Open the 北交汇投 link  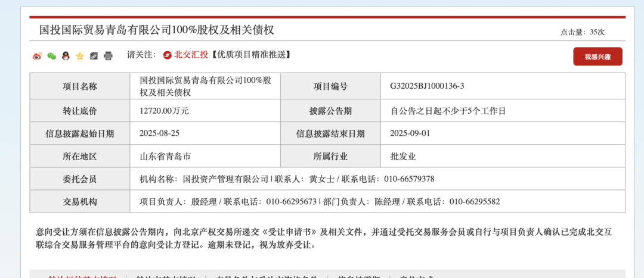[x=191, y=55]
